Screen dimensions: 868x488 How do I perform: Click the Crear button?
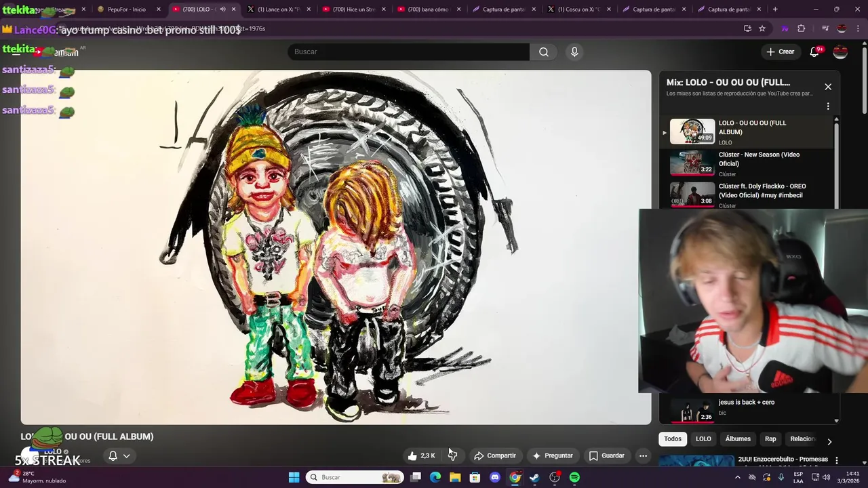tap(780, 52)
